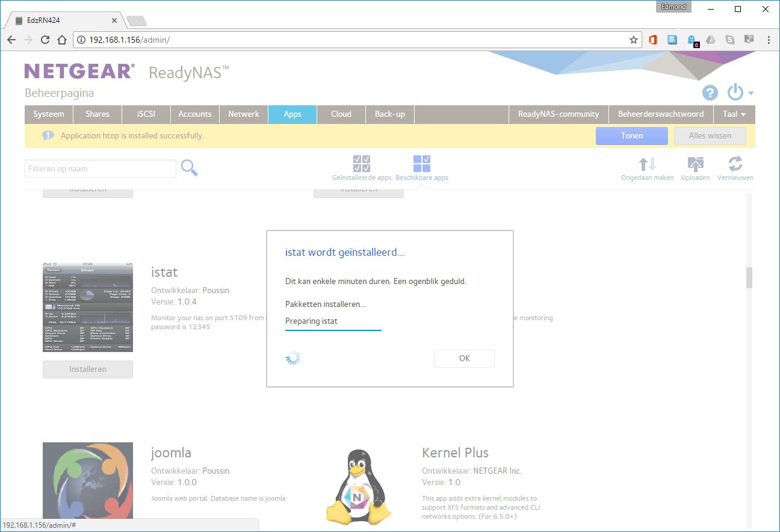Click 'Pakketten installeren...' status text
The width and height of the screenshot is (780, 532).
tap(326, 305)
